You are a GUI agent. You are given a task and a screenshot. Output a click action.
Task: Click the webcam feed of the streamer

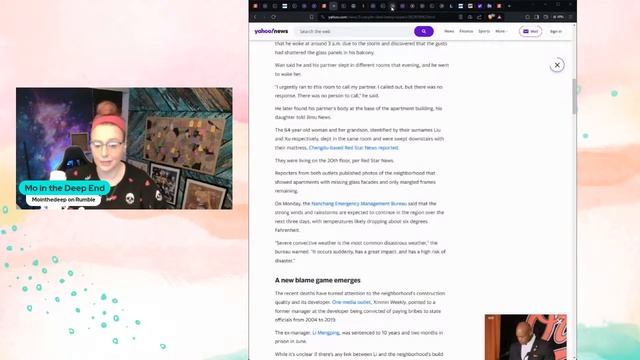pyautogui.click(x=124, y=148)
